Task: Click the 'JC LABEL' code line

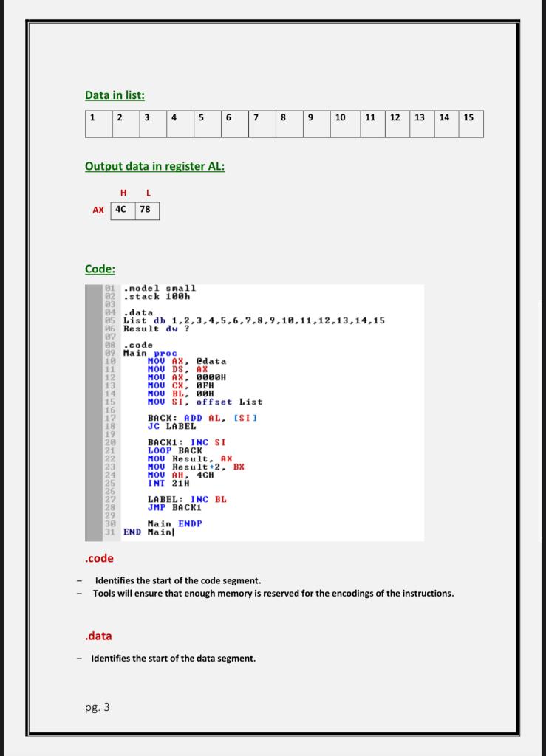Action: tap(171, 426)
